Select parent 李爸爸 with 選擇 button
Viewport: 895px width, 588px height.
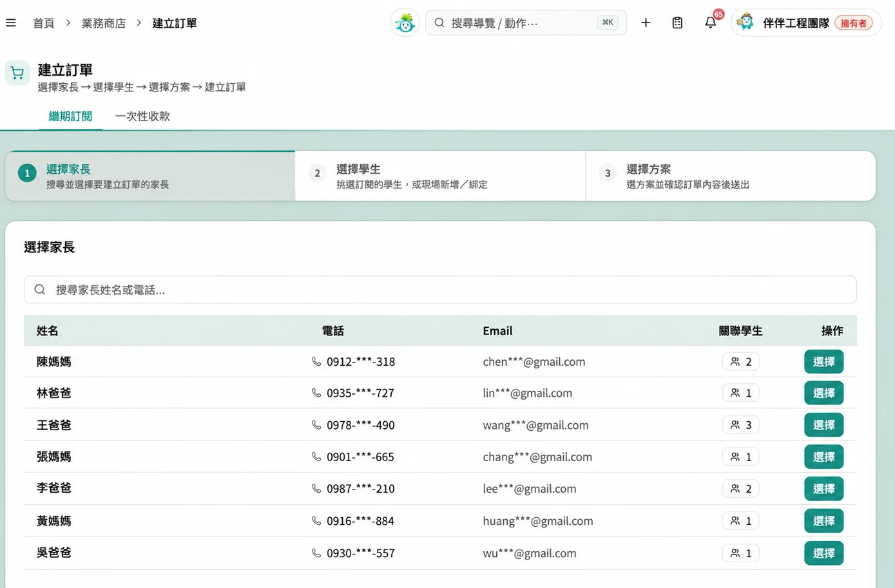[x=823, y=489]
